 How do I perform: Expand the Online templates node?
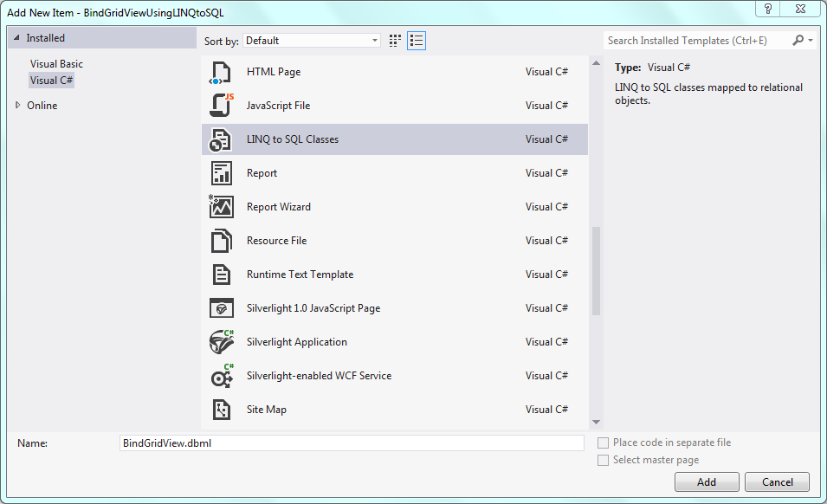click(18, 106)
